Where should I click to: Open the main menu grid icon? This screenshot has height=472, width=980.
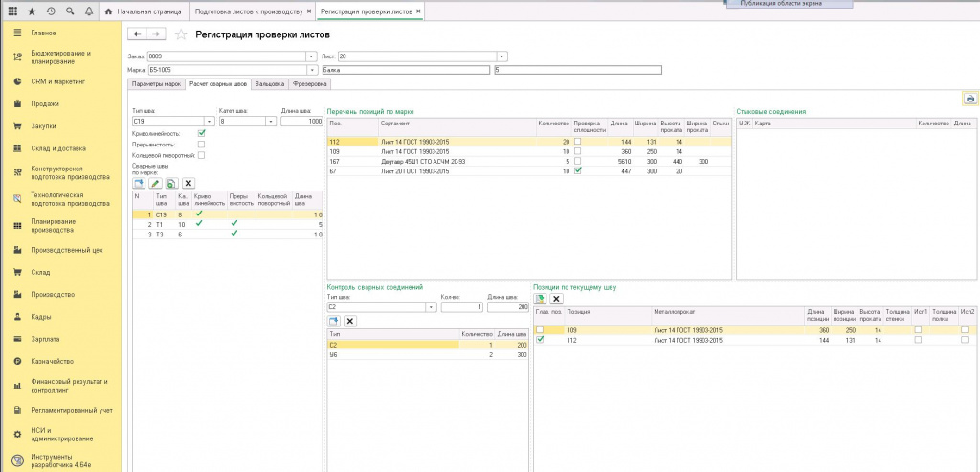[12, 11]
